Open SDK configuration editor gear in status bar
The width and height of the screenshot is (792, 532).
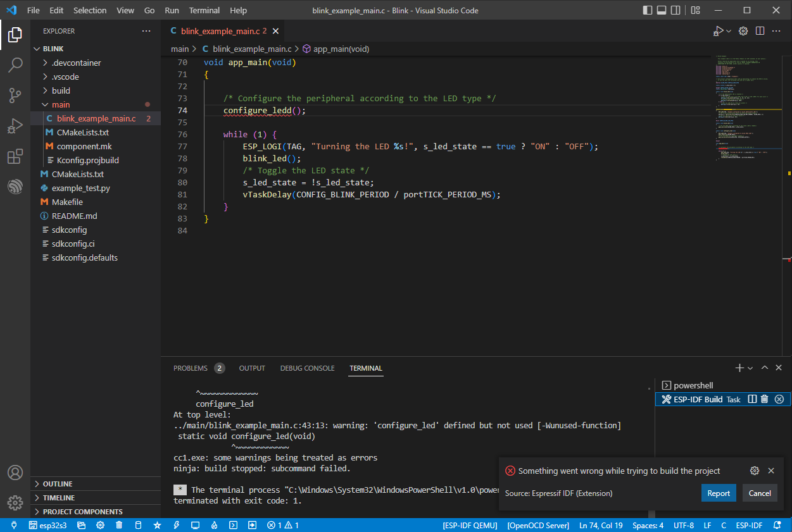pyautogui.click(x=100, y=525)
